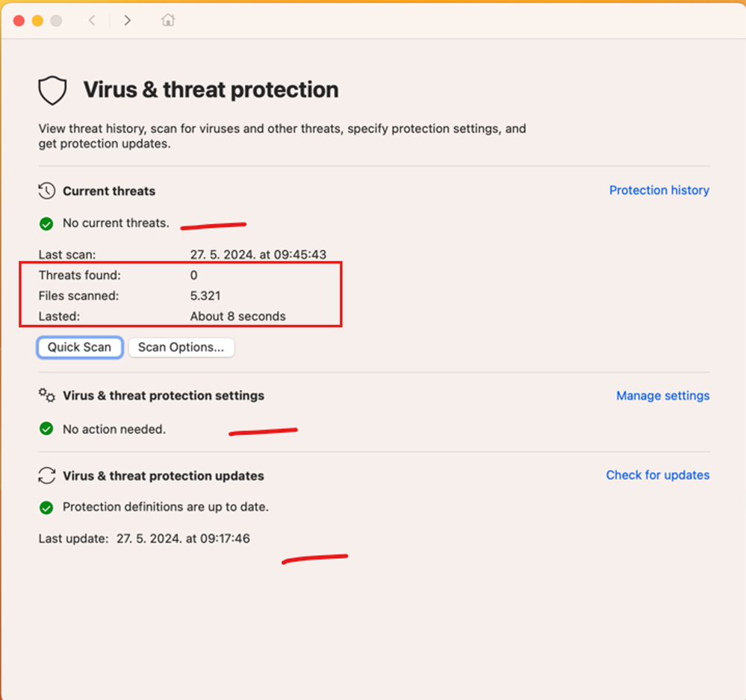
Task: Click green check beside Protection definitions status
Action: (x=46, y=507)
